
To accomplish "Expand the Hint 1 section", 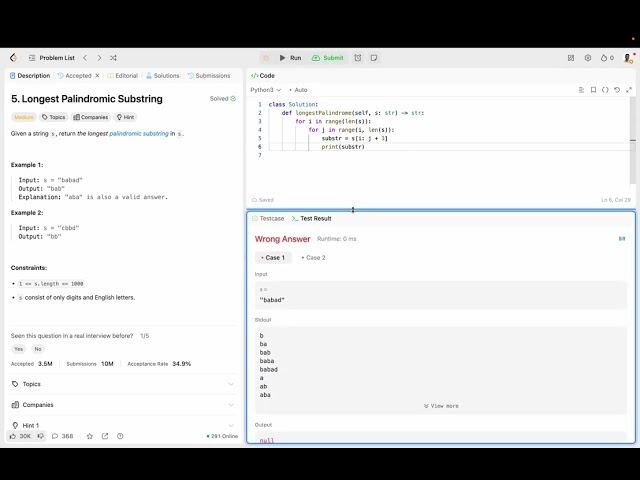I will pyautogui.click(x=123, y=425).
